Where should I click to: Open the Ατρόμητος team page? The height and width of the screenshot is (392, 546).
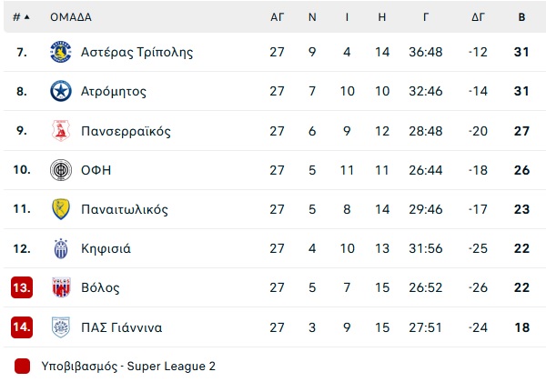114,91
